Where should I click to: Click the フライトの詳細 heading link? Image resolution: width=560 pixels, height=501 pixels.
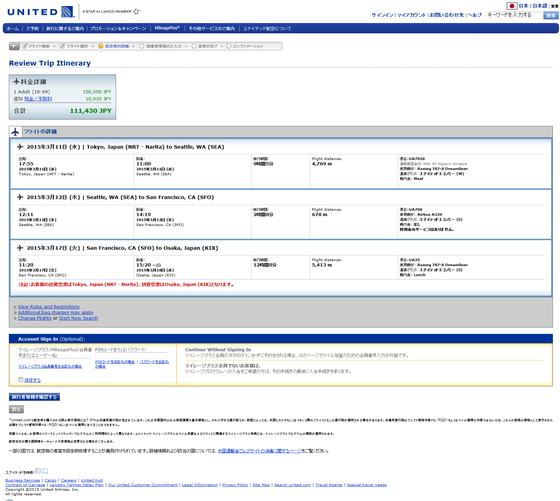[x=40, y=131]
